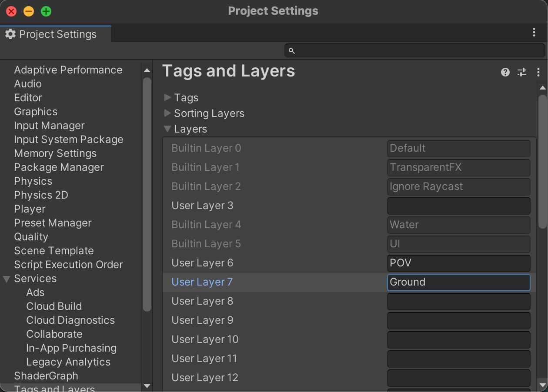Click the search magnifier icon
Image resolution: width=548 pixels, height=392 pixels.
tap(292, 51)
